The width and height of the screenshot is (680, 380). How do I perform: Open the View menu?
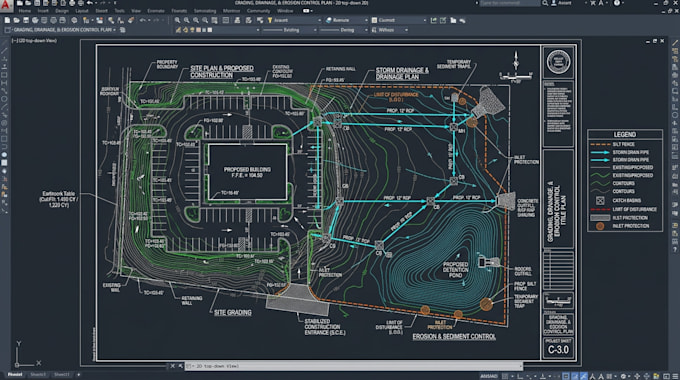(136, 11)
